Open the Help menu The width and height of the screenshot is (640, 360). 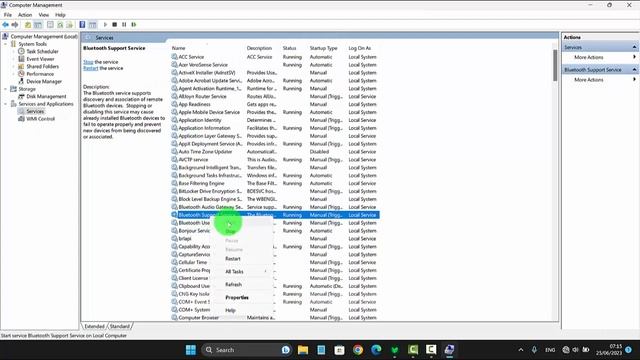pyautogui.click(x=60, y=15)
